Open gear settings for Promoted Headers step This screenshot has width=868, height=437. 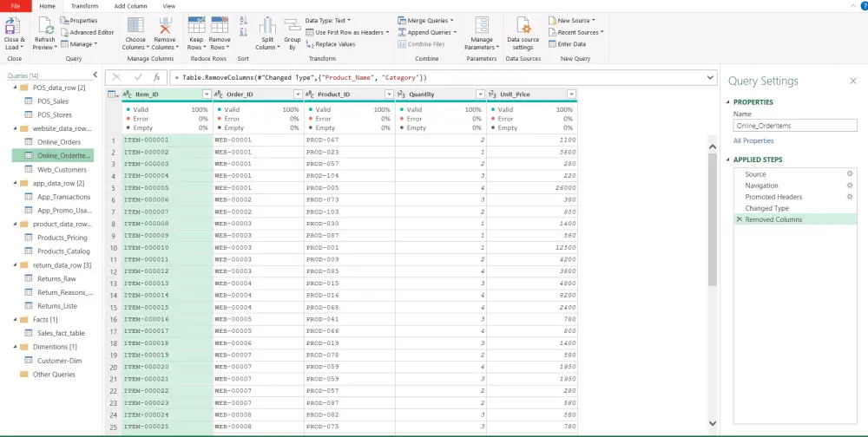850,196
